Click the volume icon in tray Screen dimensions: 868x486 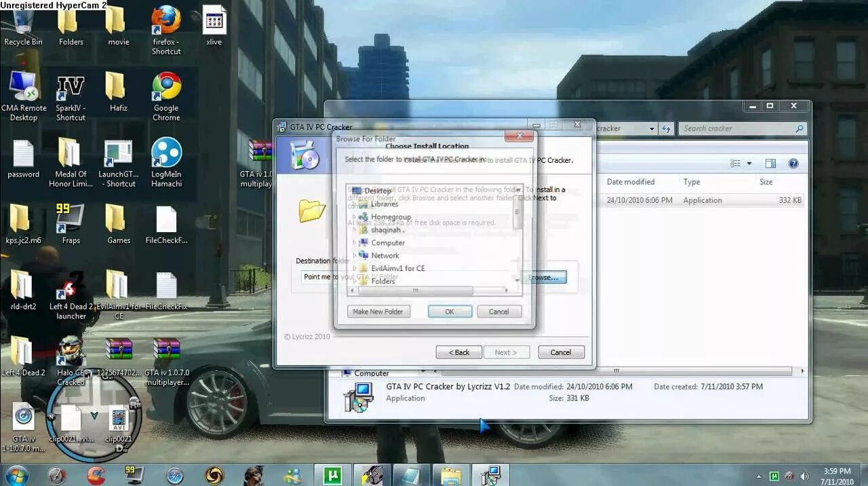[805, 476]
